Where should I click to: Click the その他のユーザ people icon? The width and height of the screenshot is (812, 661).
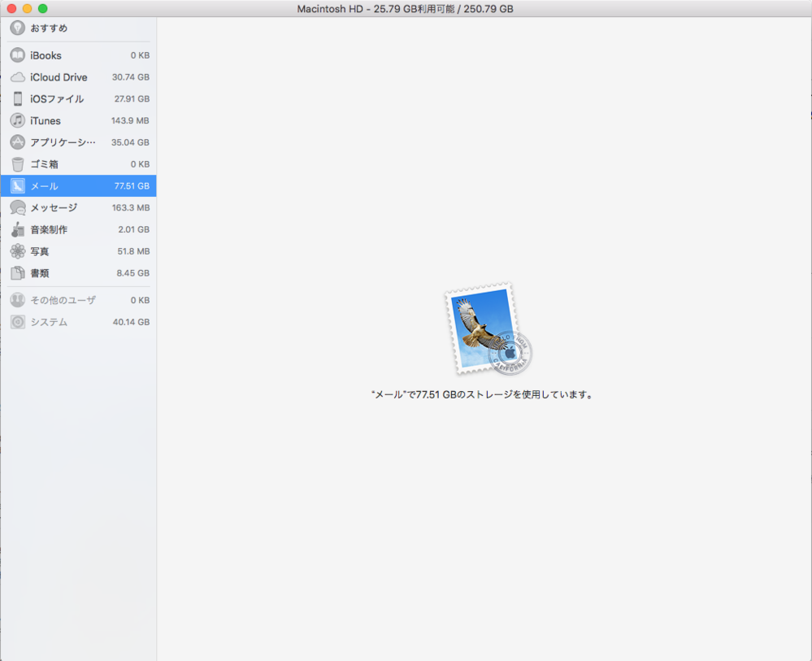(x=18, y=300)
